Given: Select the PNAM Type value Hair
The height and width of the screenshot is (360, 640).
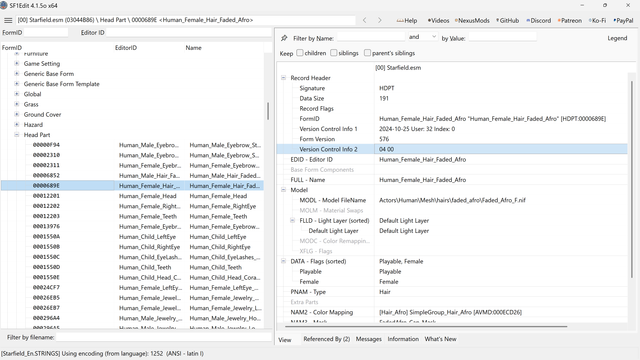Looking at the screenshot, I should click(384, 292).
